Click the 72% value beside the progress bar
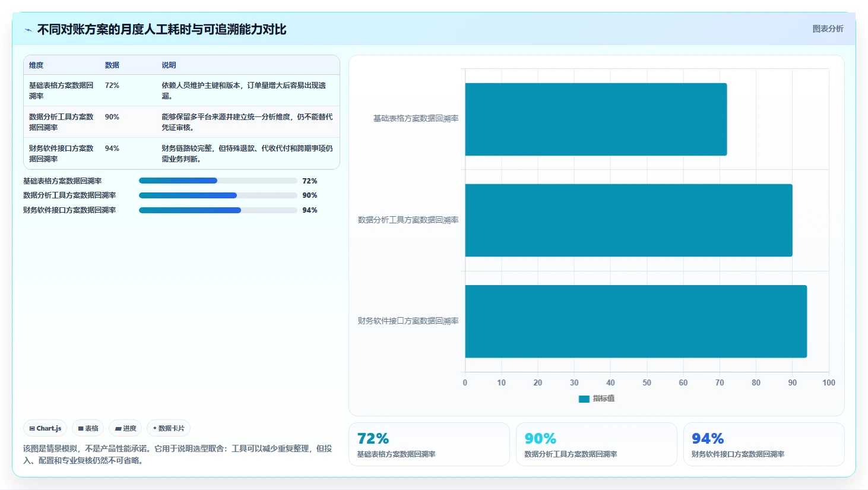Screen dimensions: 868x490 point(310,181)
